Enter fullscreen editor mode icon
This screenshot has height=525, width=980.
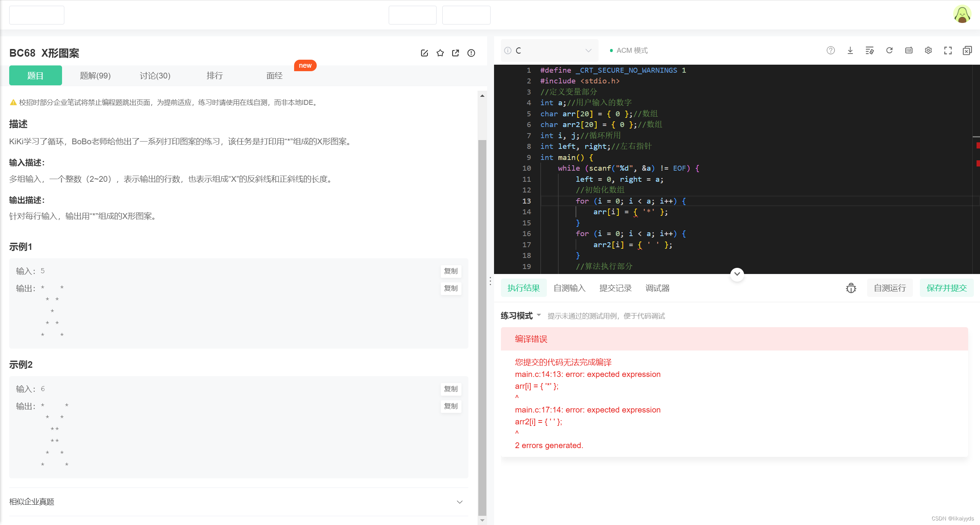(948, 50)
